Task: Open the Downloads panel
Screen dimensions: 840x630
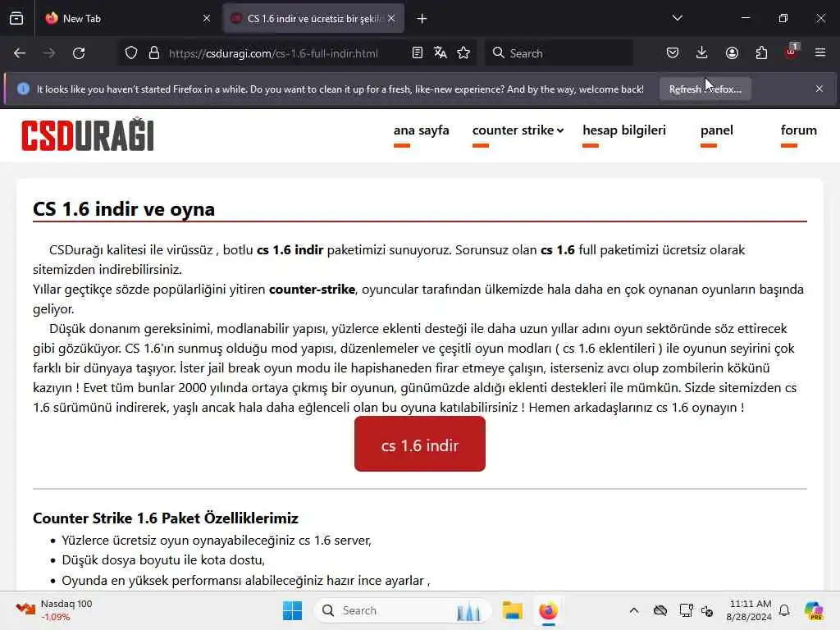Action: point(702,52)
